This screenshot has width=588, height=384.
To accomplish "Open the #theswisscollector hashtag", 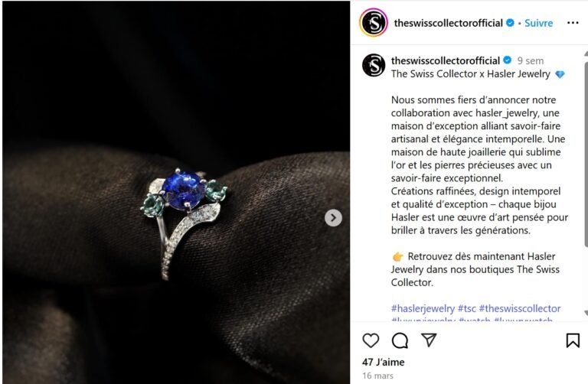I will [520, 308].
